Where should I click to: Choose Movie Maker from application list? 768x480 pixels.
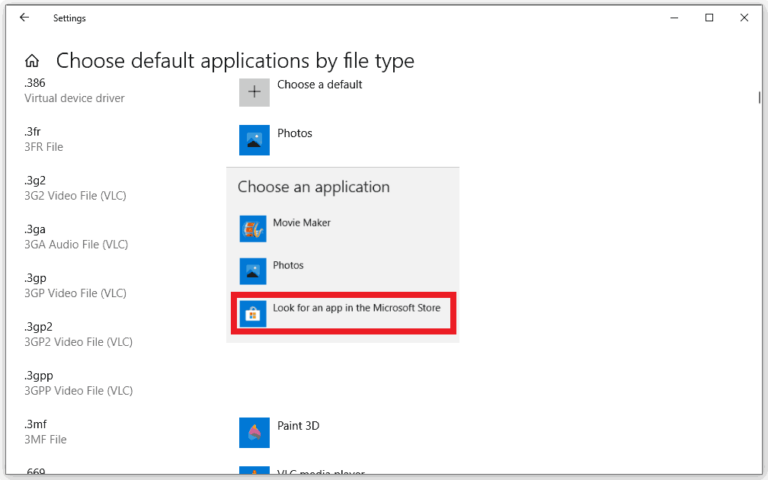pyautogui.click(x=301, y=223)
